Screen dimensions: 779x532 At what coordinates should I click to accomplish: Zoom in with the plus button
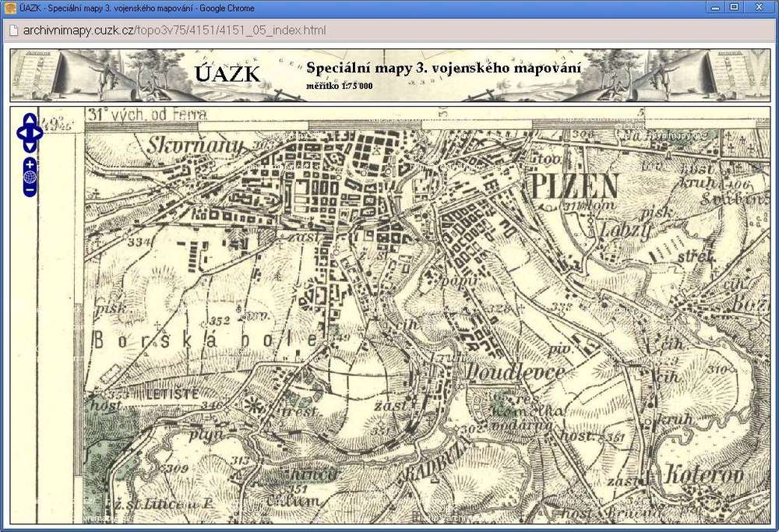click(x=30, y=164)
